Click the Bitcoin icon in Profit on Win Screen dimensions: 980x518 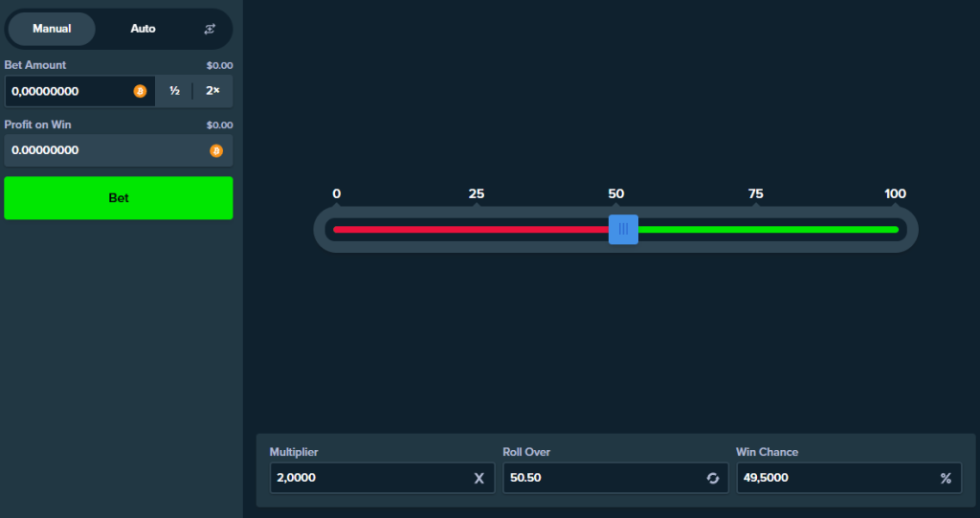coord(215,150)
